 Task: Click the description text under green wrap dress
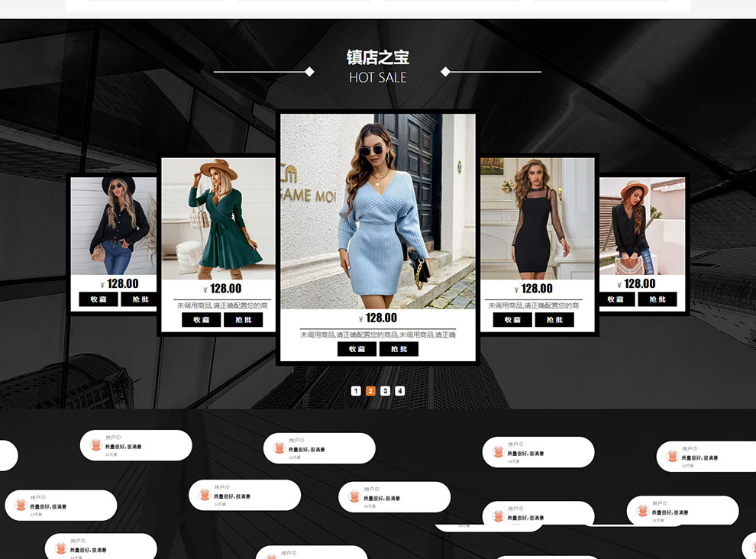point(222,305)
